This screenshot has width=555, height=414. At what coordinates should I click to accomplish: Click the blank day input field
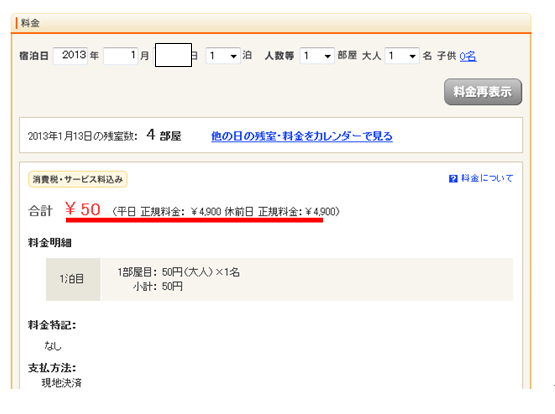pos(173,55)
